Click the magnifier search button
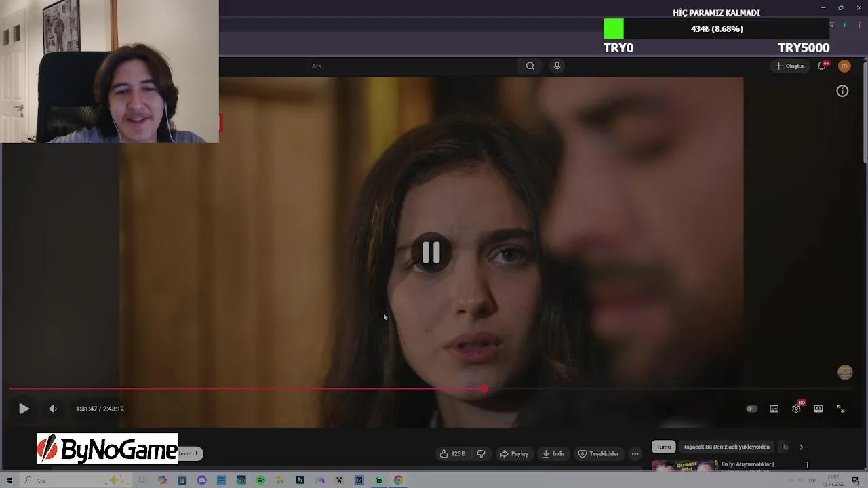This screenshot has height=488, width=868. 530,66
